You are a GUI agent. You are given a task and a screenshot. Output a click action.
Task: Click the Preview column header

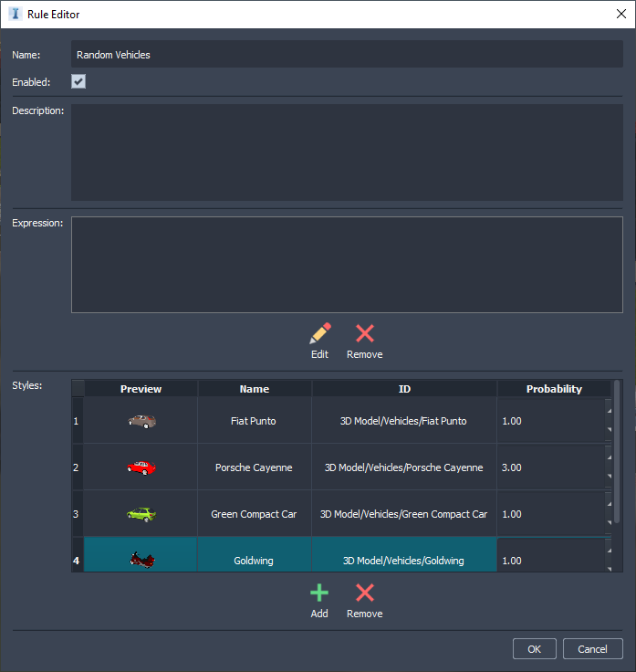coord(141,389)
